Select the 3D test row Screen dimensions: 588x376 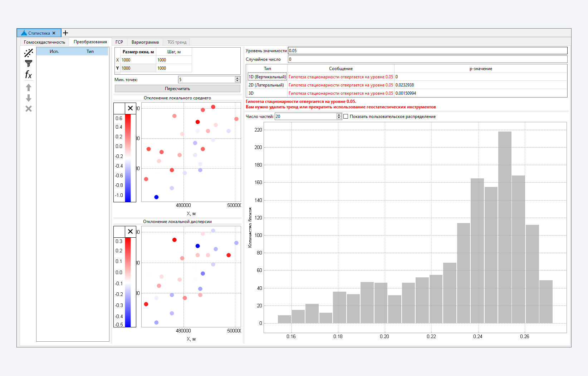(x=407, y=93)
